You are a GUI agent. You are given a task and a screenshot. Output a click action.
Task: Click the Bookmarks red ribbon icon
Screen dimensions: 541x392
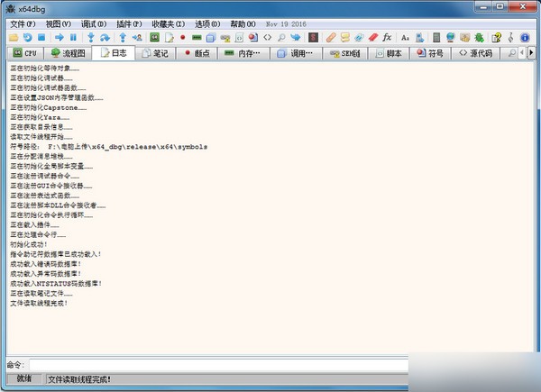click(x=373, y=37)
